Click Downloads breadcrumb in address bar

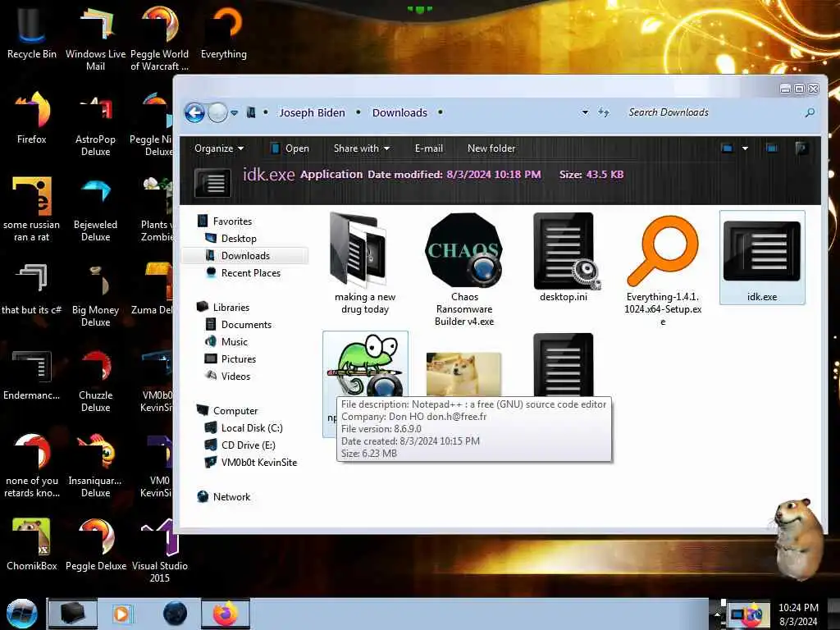(x=399, y=112)
